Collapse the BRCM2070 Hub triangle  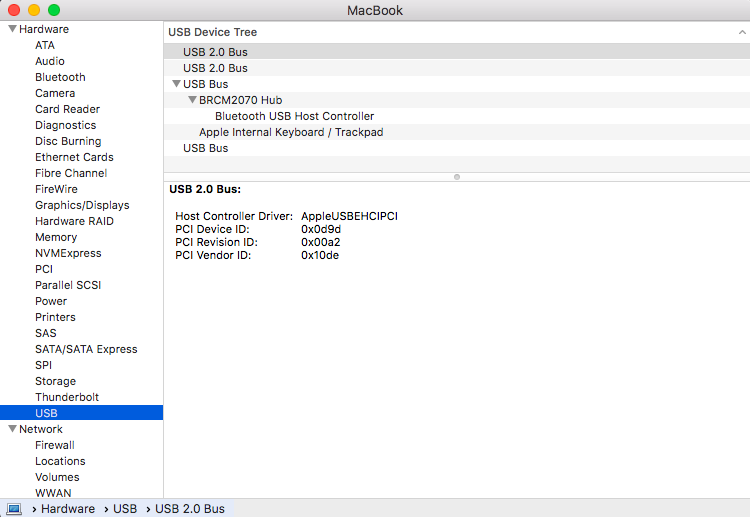[x=192, y=99]
